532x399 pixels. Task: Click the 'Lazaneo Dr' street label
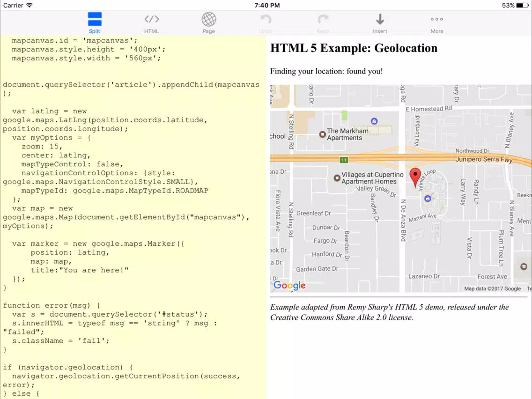coord(424,276)
